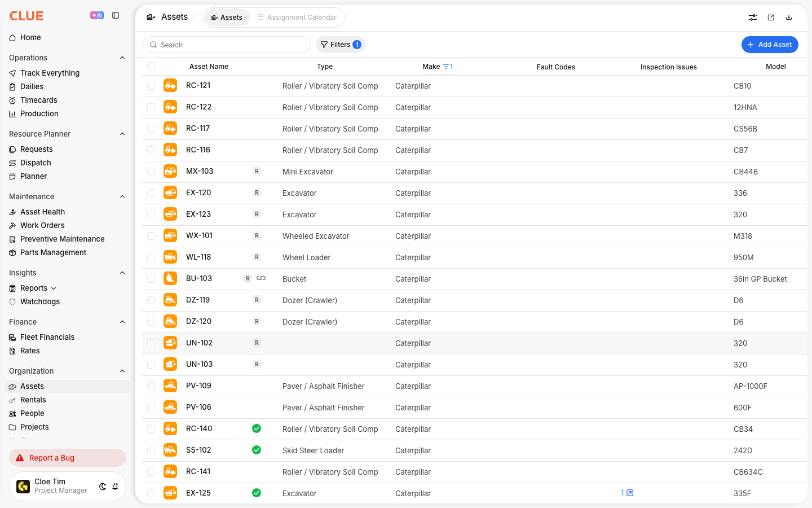Screen dimensions: 812x508
Task: Click the AI assistant badge icon
Action: [x=97, y=15]
